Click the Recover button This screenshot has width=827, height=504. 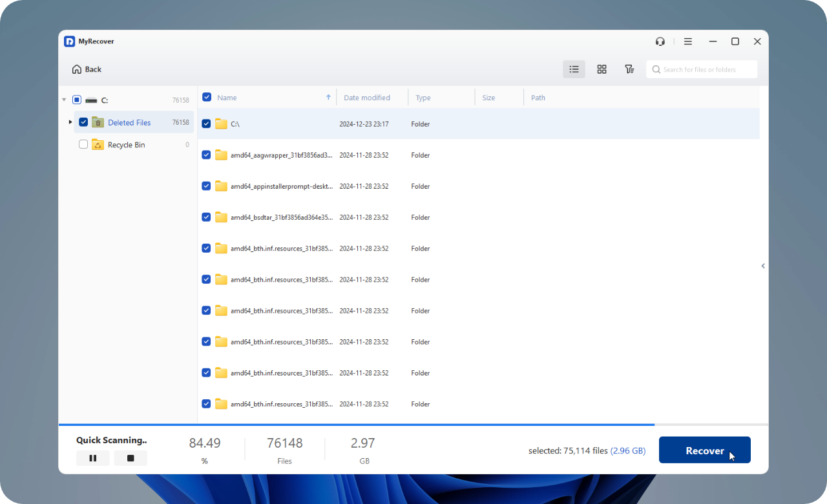tap(704, 450)
